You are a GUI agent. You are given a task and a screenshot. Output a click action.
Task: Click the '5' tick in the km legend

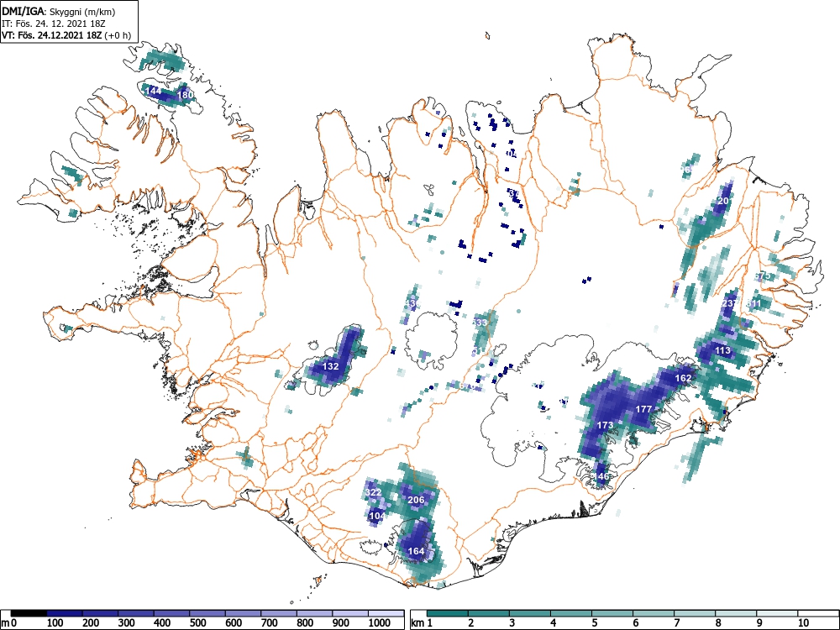point(595,623)
